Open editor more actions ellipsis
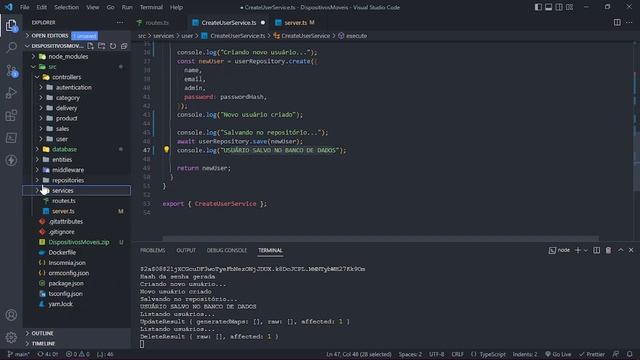This screenshot has width=640, height=360. coord(629,22)
